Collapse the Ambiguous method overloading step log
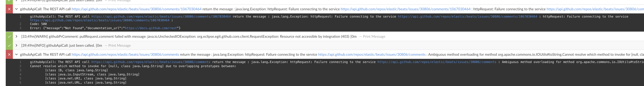This screenshot has width=644, height=86. (x=16, y=55)
